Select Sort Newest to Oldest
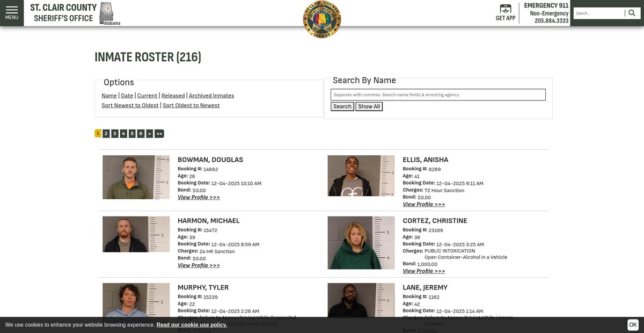This screenshot has height=333, width=644. point(130,105)
